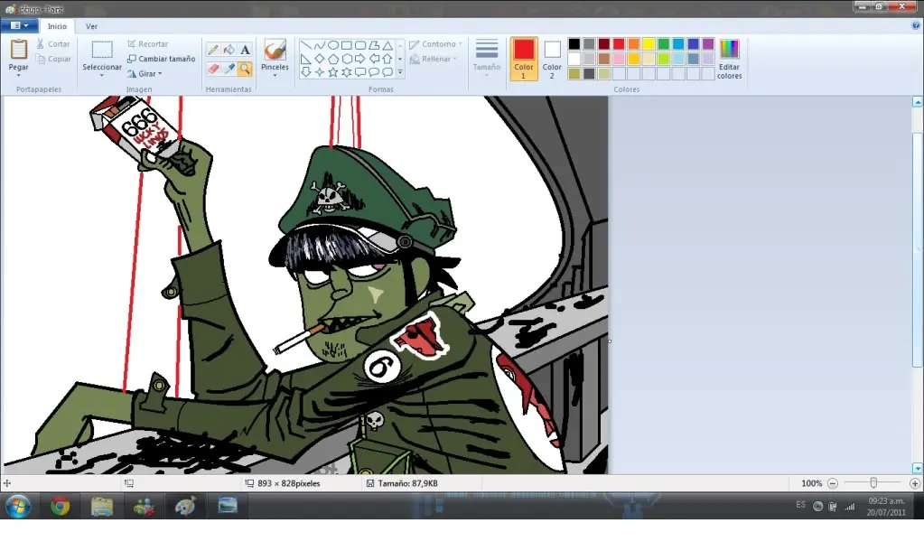Click the Recortar crop button
Image resolution: width=924 pixels, height=560 pixels.
pos(148,44)
